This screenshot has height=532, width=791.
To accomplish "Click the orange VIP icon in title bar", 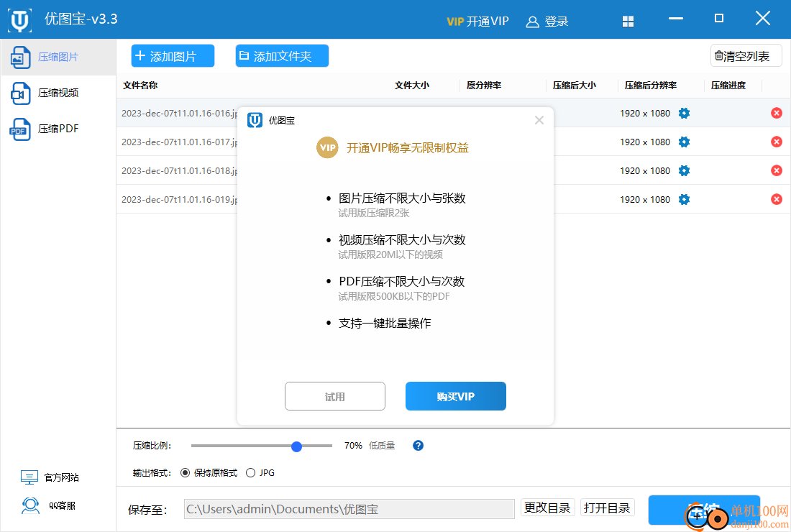I will (x=455, y=22).
